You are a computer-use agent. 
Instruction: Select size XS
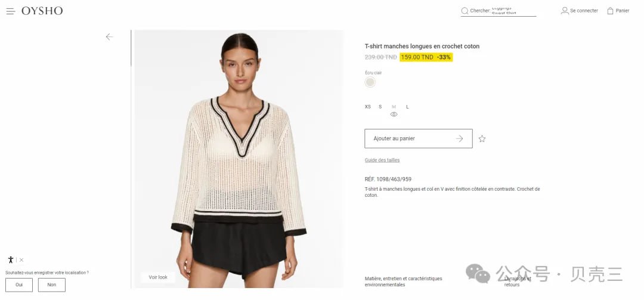click(x=367, y=107)
